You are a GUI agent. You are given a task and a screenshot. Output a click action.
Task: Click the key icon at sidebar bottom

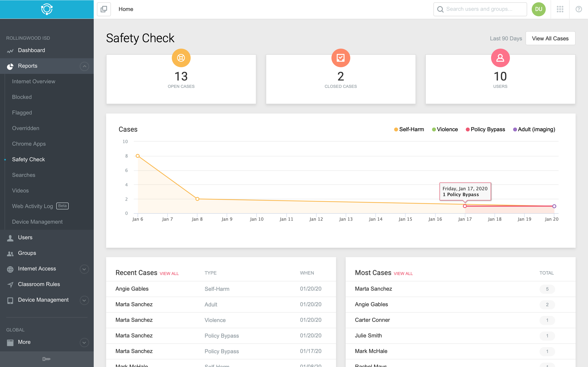point(46,359)
